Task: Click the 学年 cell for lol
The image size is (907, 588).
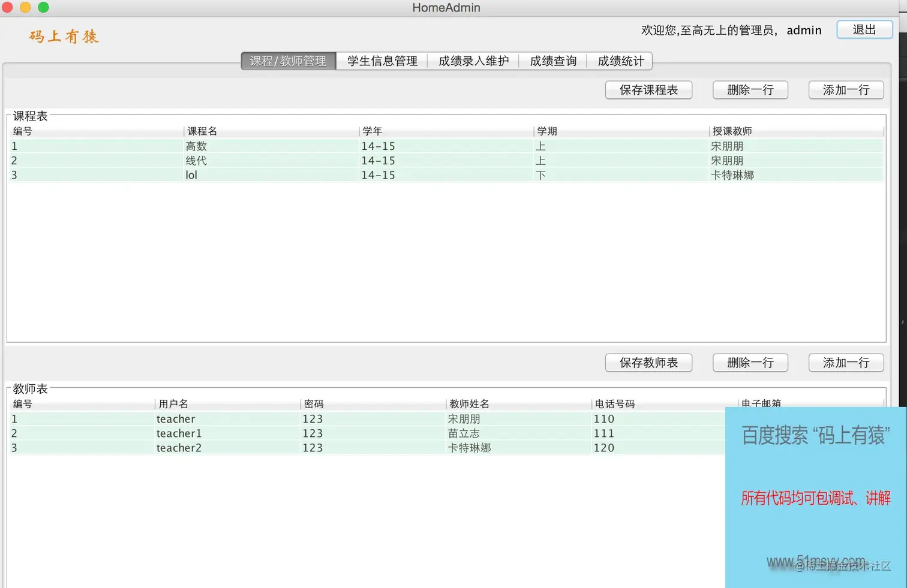Action: (446, 175)
